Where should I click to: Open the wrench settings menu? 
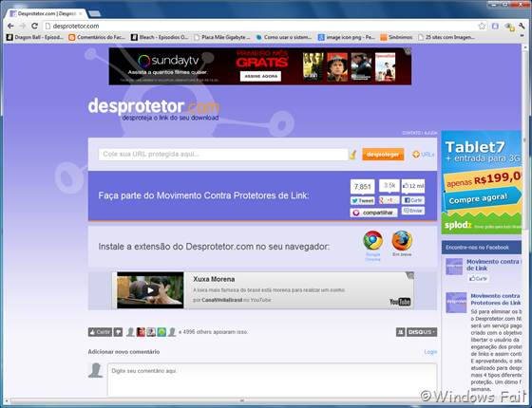coord(522,26)
